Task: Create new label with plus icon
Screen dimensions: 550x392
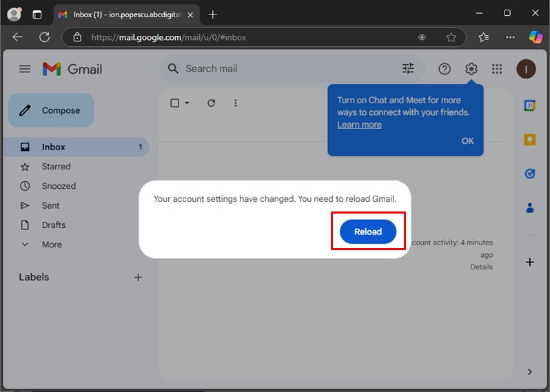Action: coord(138,278)
